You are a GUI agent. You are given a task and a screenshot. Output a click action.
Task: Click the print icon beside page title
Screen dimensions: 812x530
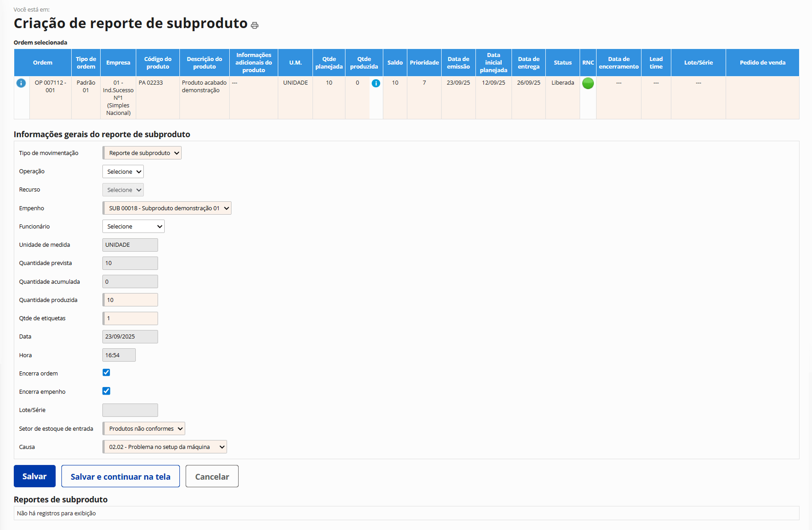255,25
